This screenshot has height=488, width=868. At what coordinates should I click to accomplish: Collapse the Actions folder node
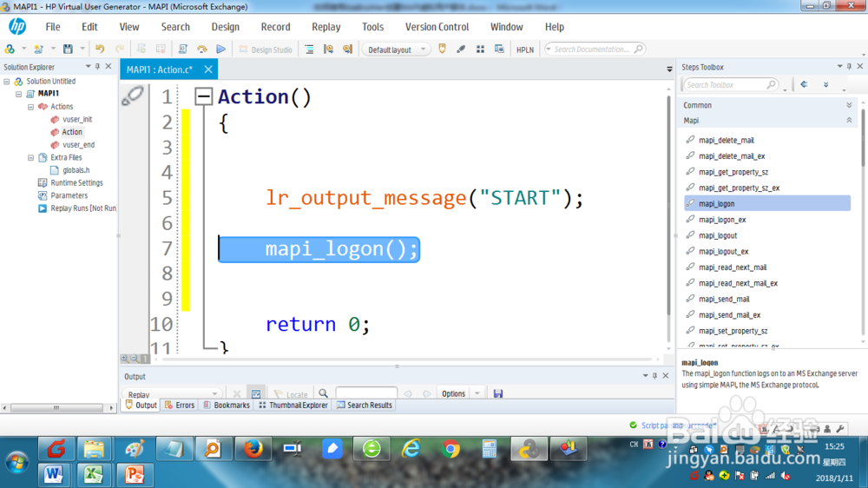click(31, 106)
